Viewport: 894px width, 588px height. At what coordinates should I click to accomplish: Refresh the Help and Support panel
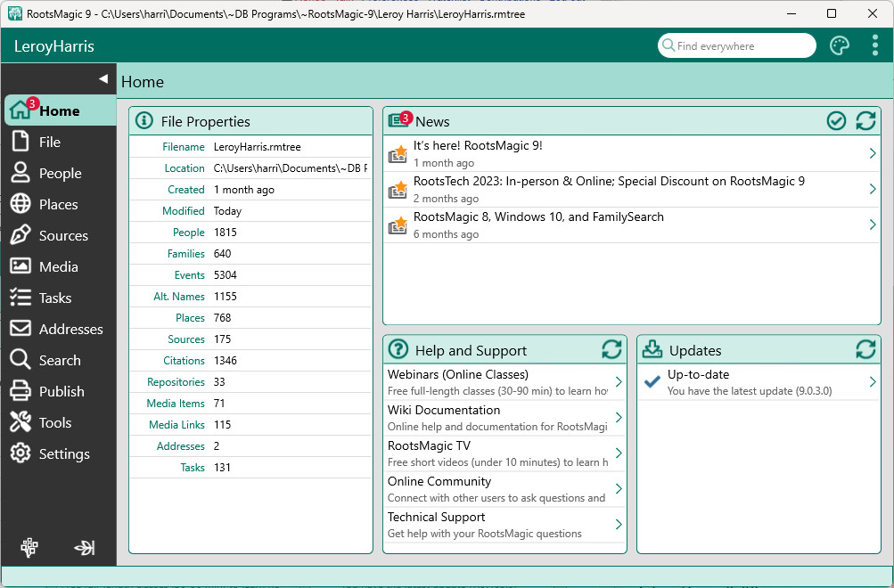611,350
